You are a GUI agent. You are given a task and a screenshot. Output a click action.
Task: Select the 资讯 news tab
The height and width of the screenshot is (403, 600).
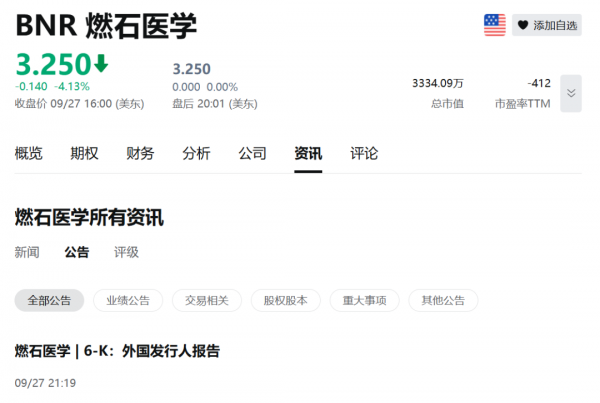pyautogui.click(x=308, y=153)
